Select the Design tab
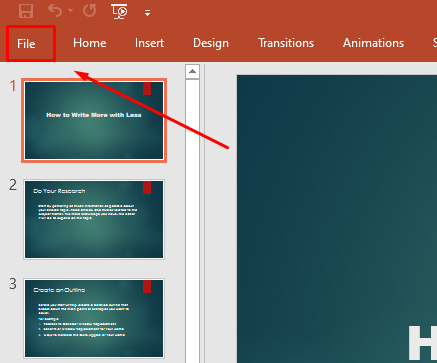437x363 pixels. pos(211,43)
